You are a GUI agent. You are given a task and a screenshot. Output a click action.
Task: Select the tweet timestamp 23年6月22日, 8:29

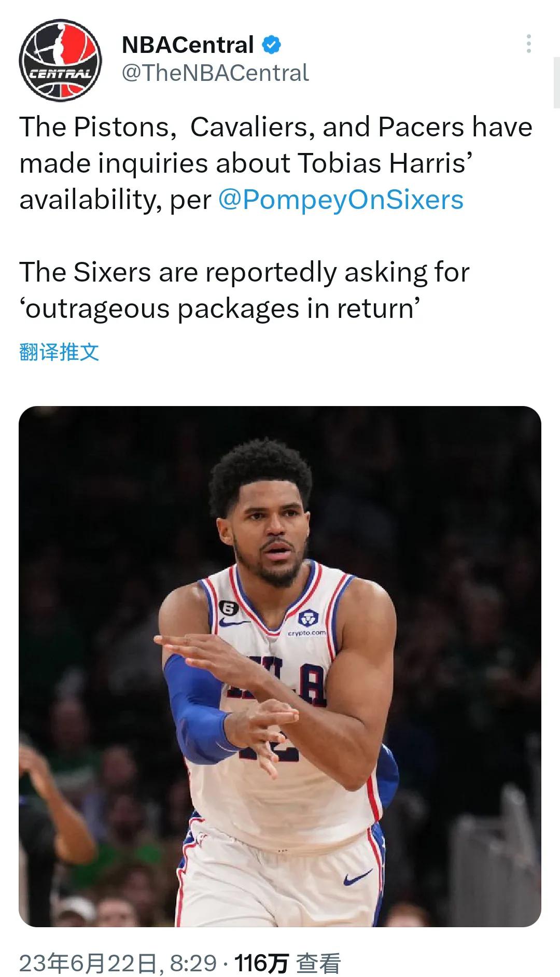tap(118, 964)
